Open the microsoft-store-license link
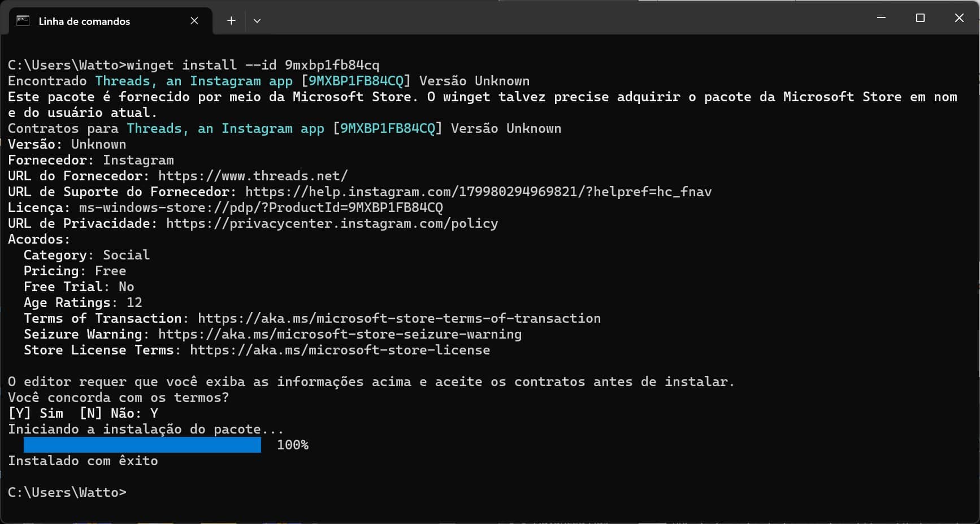Image resolution: width=980 pixels, height=524 pixels. (340, 350)
